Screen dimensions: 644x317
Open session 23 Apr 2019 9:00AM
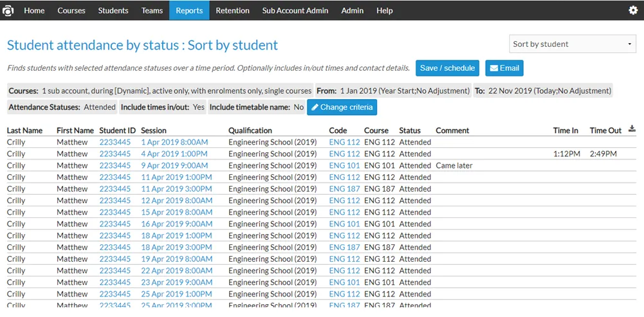tap(177, 282)
